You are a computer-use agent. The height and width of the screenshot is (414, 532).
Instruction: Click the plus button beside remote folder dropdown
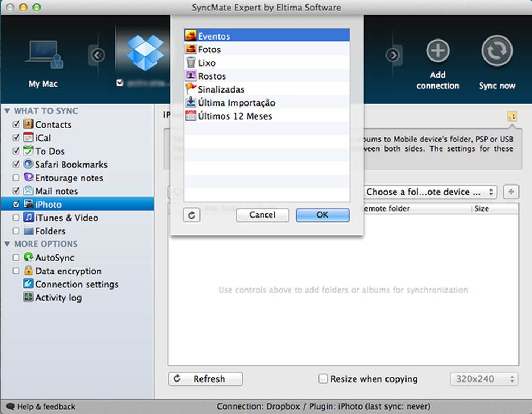point(511,192)
